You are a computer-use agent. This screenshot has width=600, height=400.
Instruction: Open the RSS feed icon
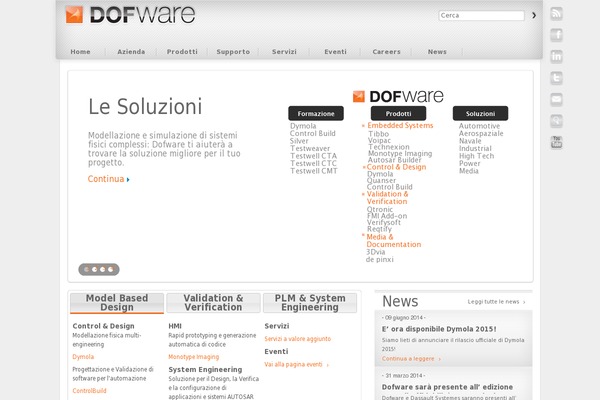(556, 14)
